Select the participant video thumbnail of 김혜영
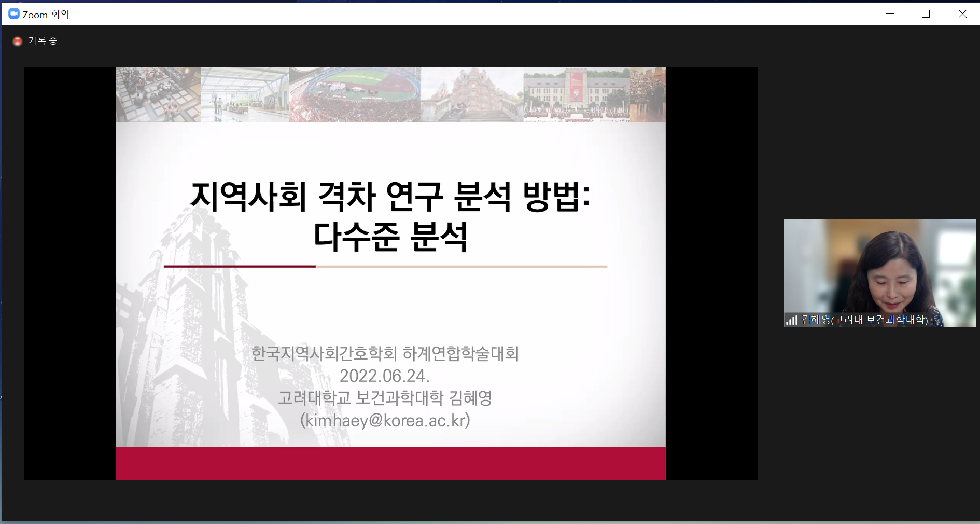This screenshot has width=980, height=524. 879,273
